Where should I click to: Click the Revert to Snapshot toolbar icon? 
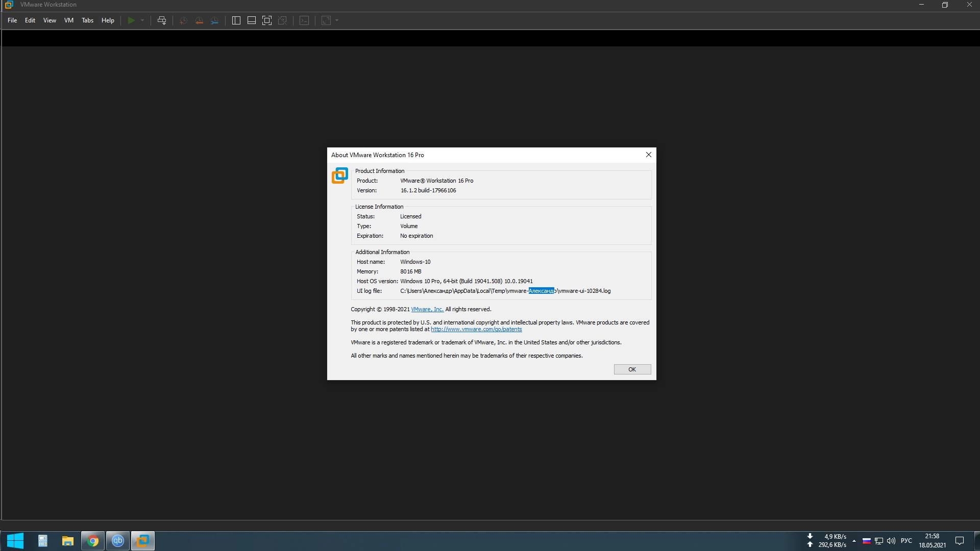(199, 20)
